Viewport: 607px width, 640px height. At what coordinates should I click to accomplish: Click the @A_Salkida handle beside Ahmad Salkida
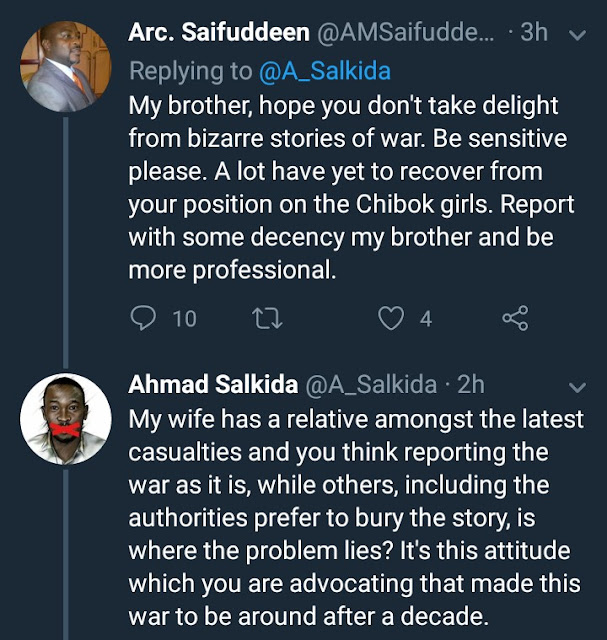(x=367, y=385)
